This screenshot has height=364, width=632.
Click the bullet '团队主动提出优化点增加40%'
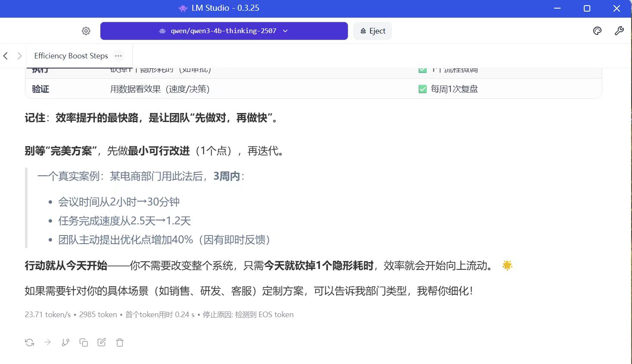(x=164, y=240)
